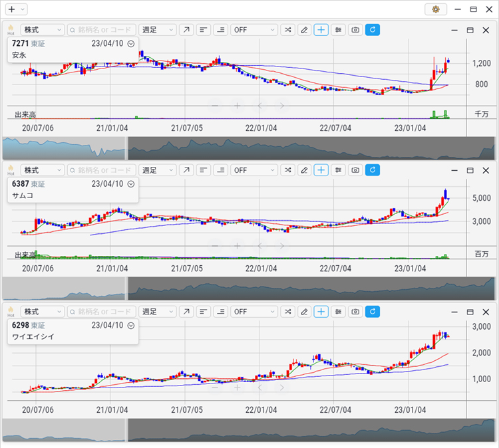This screenshot has height=448, width=499.
Task: Click the arrow trend icon in the top chart toolbar
Action: pyautogui.click(x=186, y=30)
